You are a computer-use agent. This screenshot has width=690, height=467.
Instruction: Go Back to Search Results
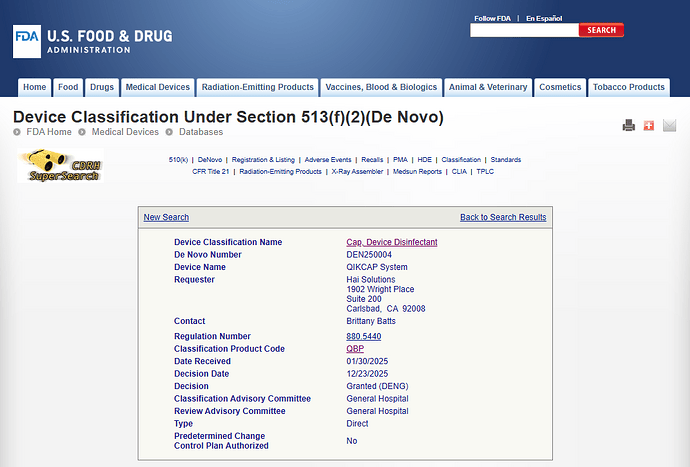[x=503, y=217]
